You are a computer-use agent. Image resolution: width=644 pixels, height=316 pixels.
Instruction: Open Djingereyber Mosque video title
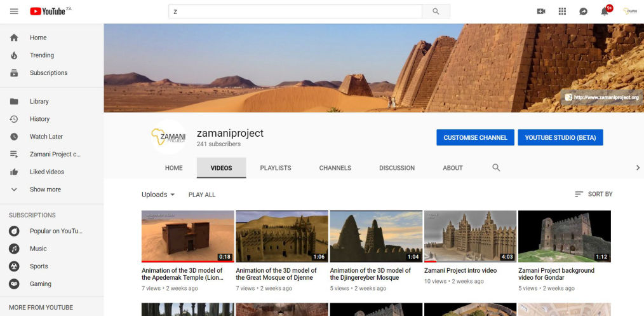coord(371,274)
